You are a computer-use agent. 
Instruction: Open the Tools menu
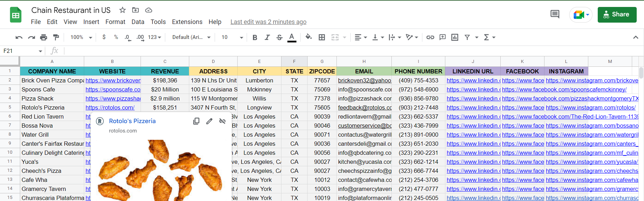158,22
